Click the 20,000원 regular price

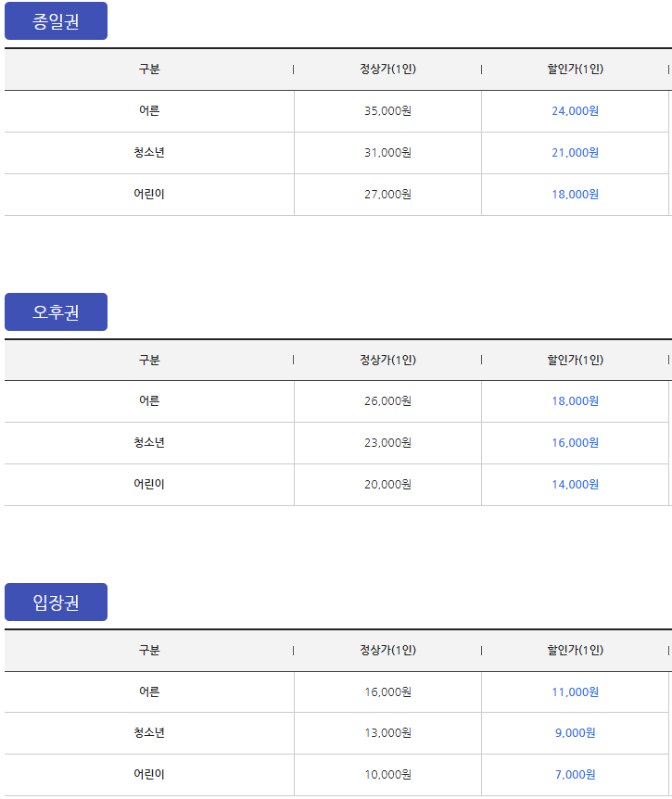click(387, 484)
